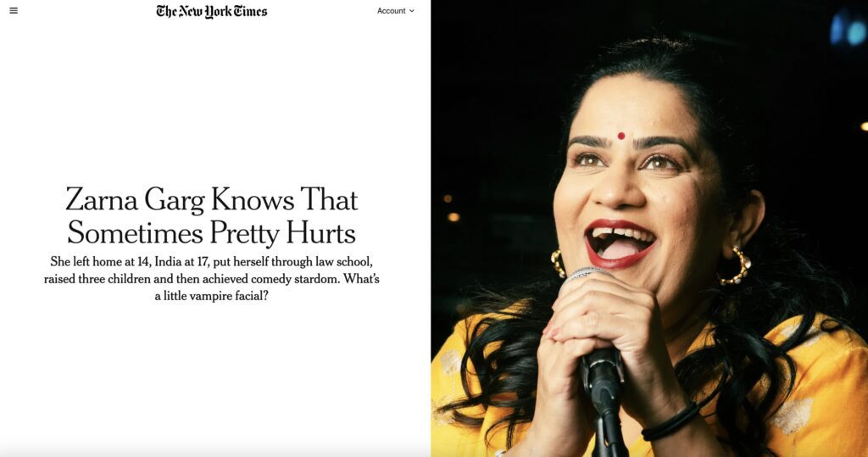Click the text "a little vampire facial?"
This screenshot has width=868, height=457.
tap(211, 296)
